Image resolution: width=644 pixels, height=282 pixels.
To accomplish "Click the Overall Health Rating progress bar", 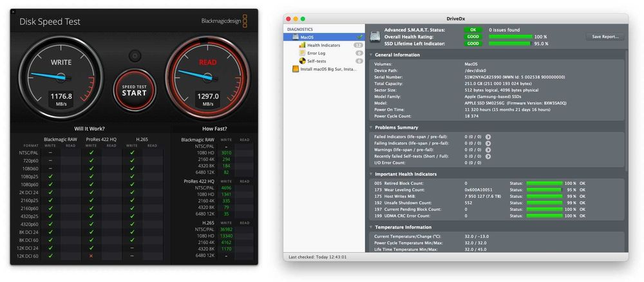I will 511,37.
